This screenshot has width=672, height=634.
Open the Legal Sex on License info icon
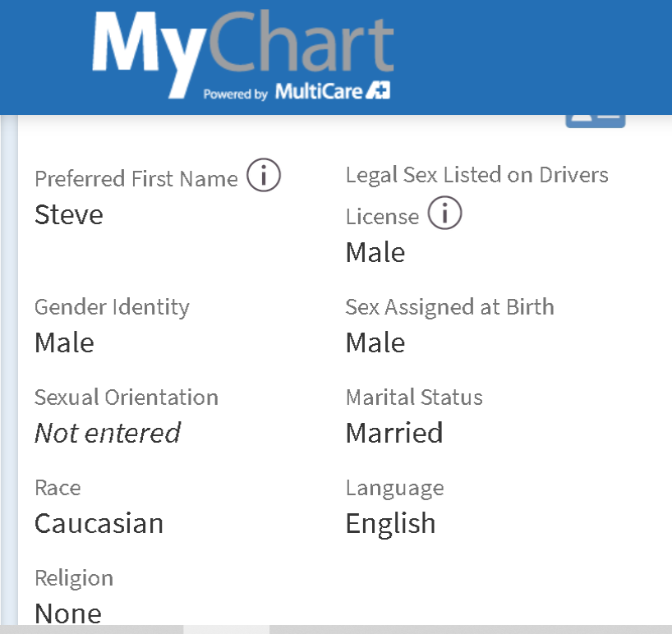(x=445, y=214)
